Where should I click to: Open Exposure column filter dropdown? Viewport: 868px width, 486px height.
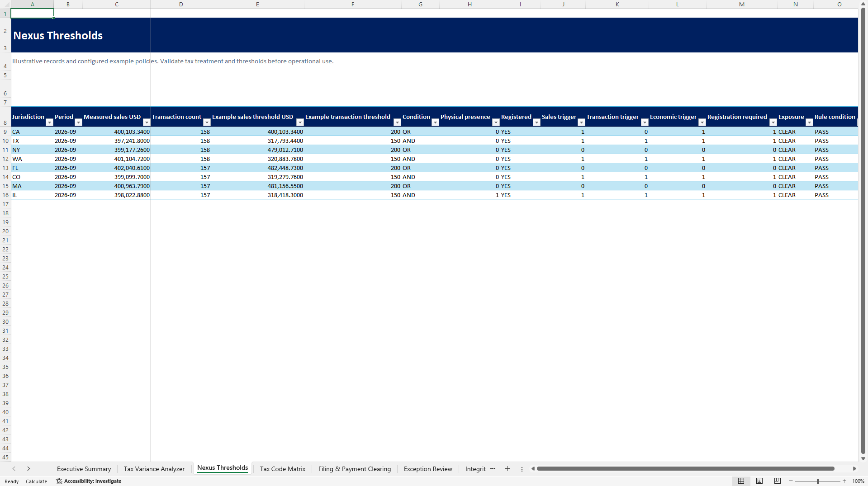tap(809, 123)
